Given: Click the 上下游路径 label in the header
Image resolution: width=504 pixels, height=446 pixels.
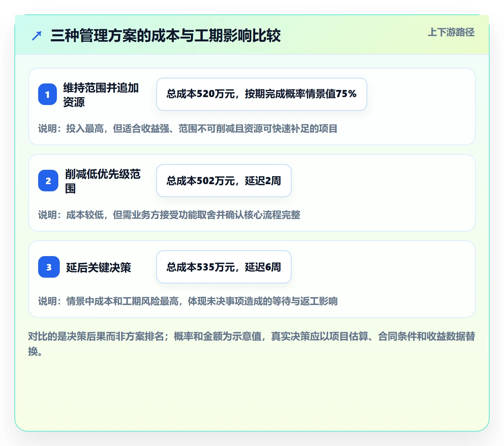Looking at the screenshot, I should 451,32.
